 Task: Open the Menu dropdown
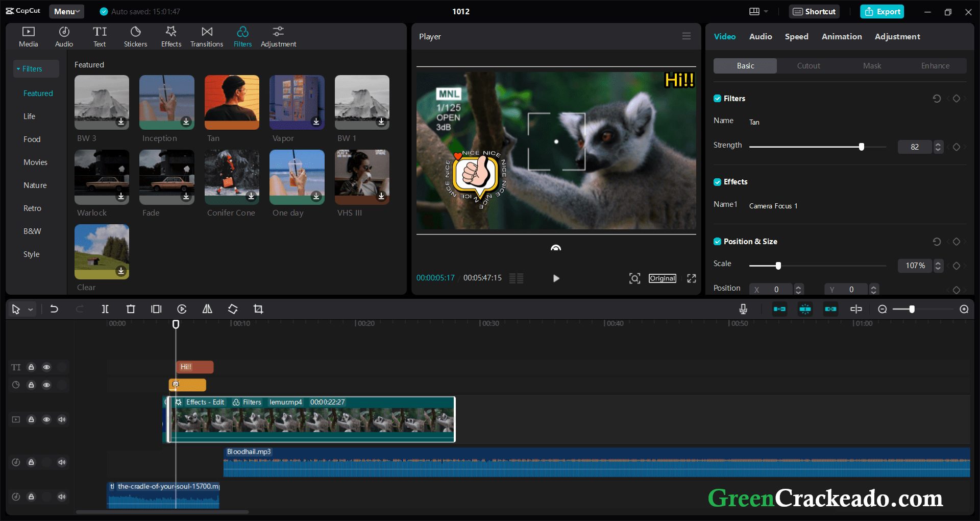[66, 11]
